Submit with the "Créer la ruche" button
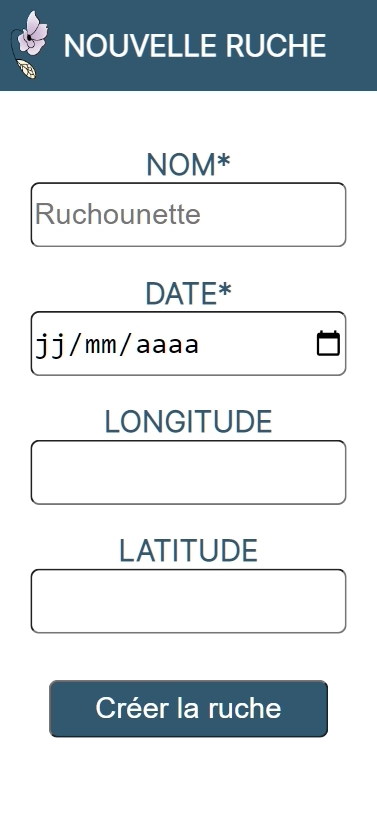This screenshot has width=377, height=839. (x=188, y=708)
